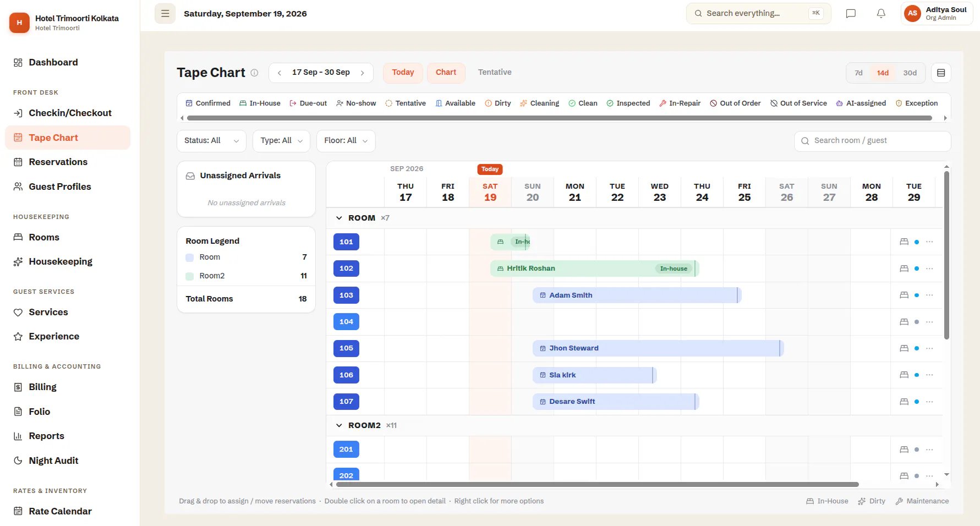The height and width of the screenshot is (526, 980).
Task: Click status dot for room 103
Action: pos(916,295)
